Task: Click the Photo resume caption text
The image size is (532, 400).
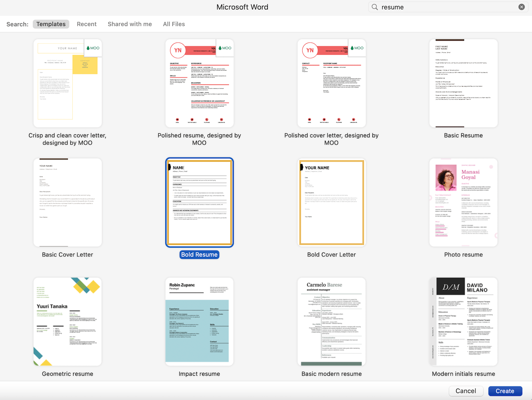Action: (463, 255)
